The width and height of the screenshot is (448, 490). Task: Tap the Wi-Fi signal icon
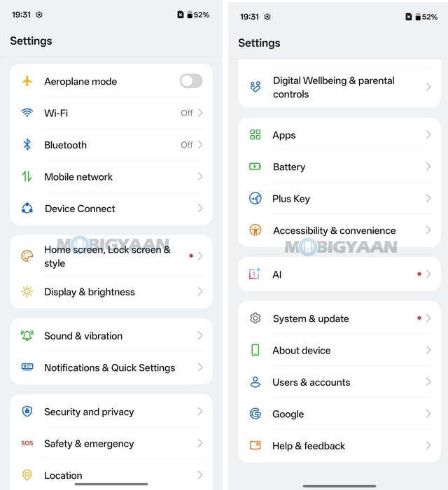coord(27,113)
